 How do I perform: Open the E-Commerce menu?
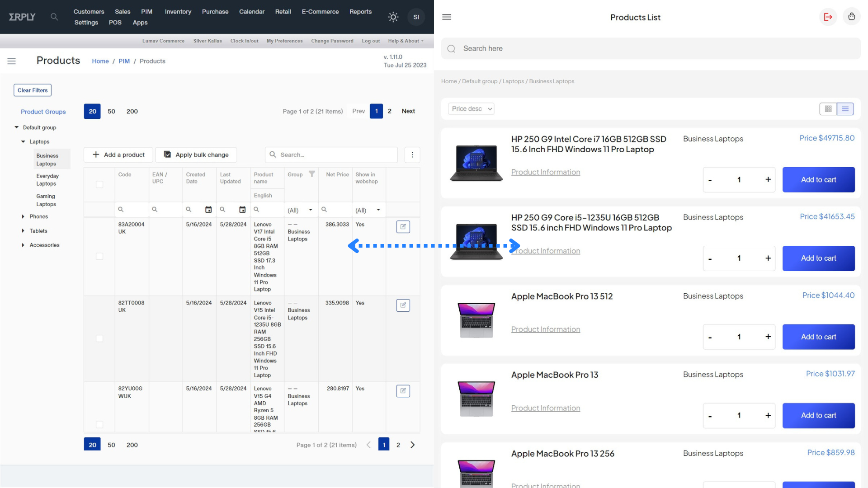pyautogui.click(x=320, y=12)
